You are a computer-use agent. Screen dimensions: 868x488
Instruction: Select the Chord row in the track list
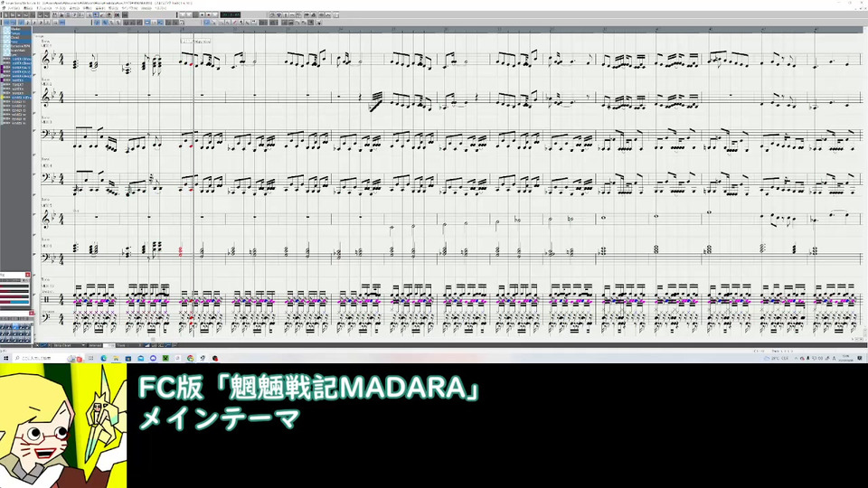pos(21,38)
